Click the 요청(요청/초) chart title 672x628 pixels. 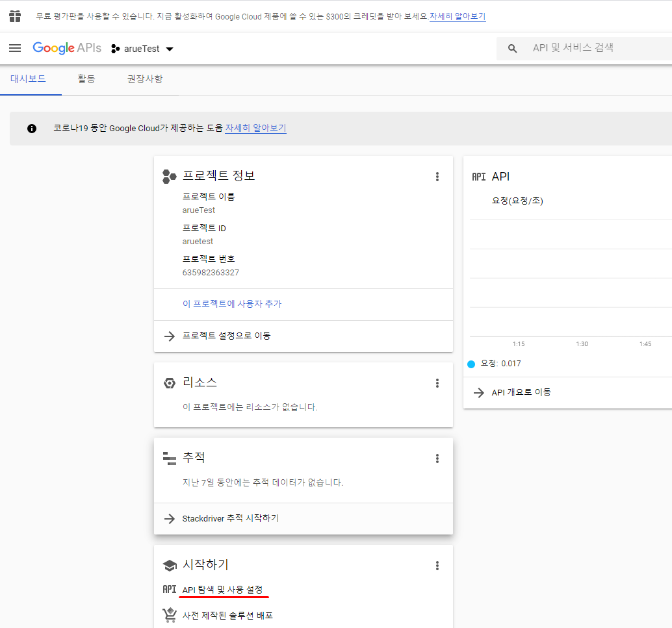coord(517,201)
